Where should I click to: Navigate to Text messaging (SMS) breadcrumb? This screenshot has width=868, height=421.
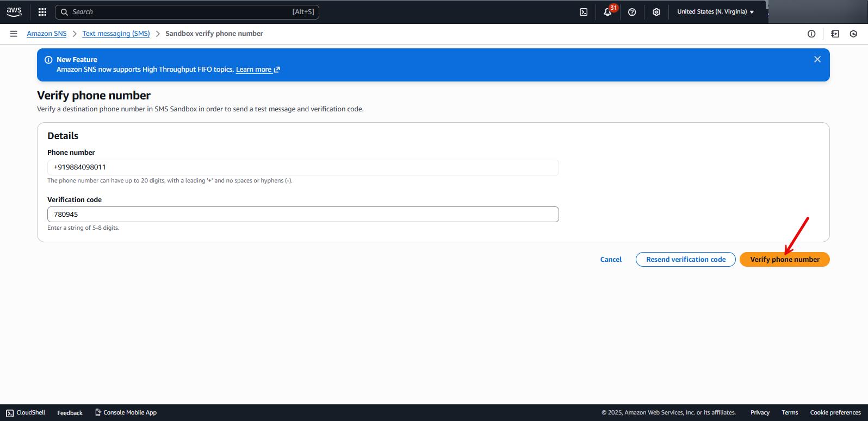(x=116, y=34)
